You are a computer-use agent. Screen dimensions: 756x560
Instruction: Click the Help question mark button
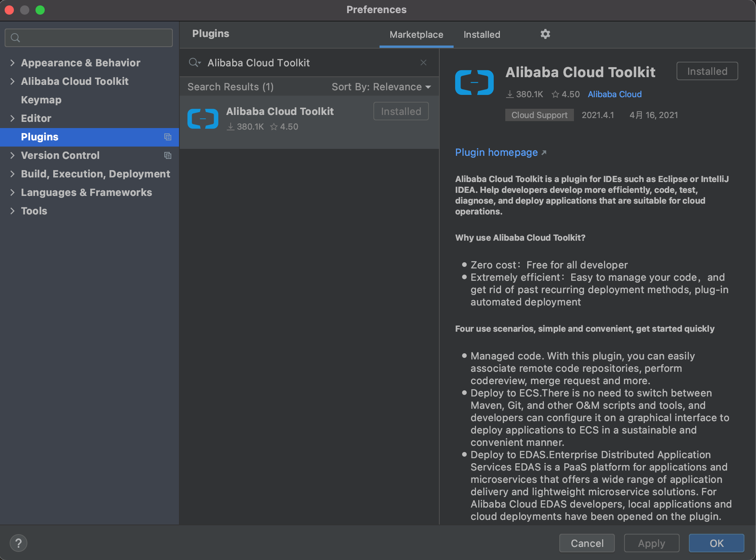tap(18, 543)
